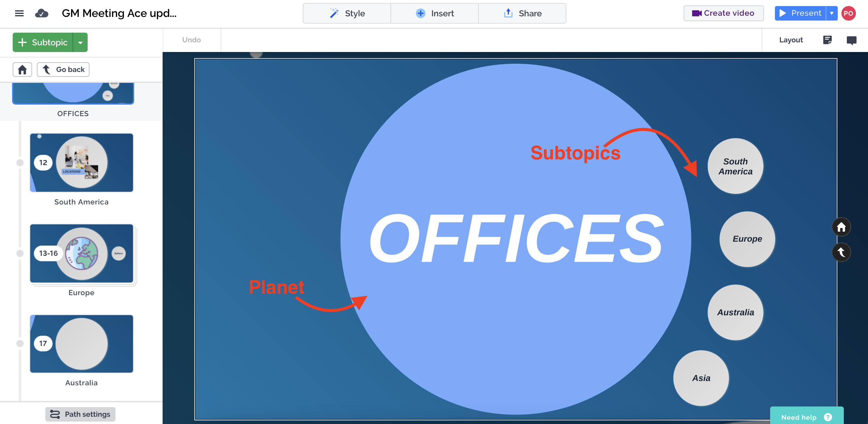The width and height of the screenshot is (868, 424).
Task: Click Go back in left panel
Action: pos(64,69)
